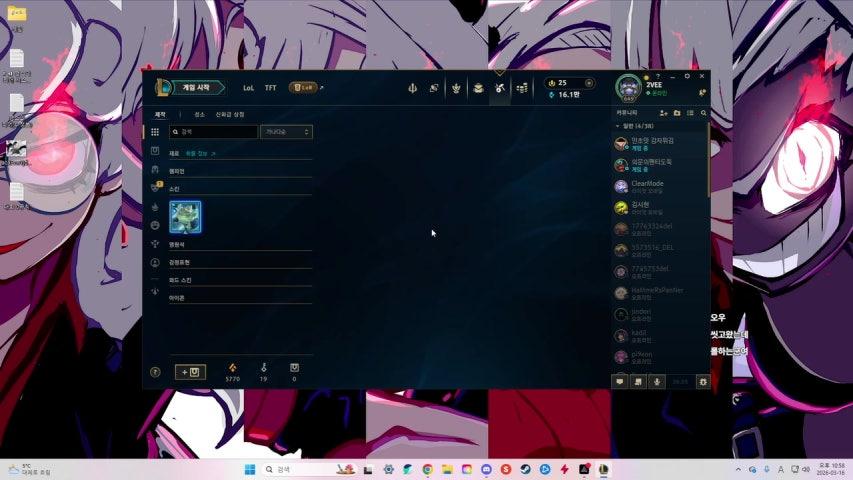The height and width of the screenshot is (480, 853).
Task: Click the 아이콘 category header
Action: (x=177, y=298)
